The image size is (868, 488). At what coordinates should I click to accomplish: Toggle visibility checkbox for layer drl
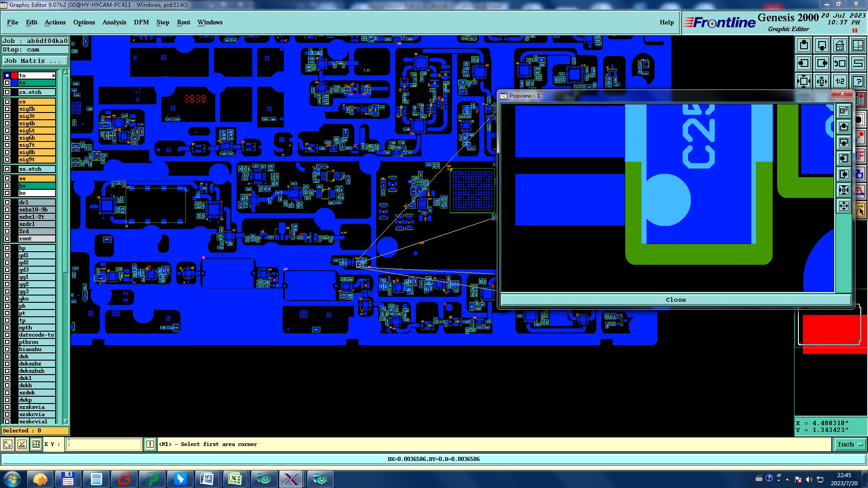(x=7, y=202)
